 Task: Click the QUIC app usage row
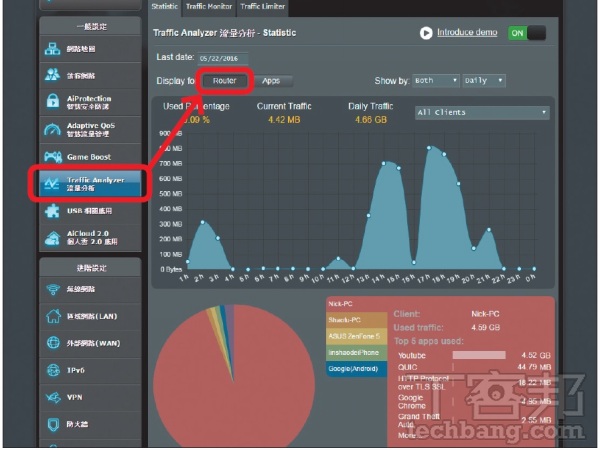[474, 367]
